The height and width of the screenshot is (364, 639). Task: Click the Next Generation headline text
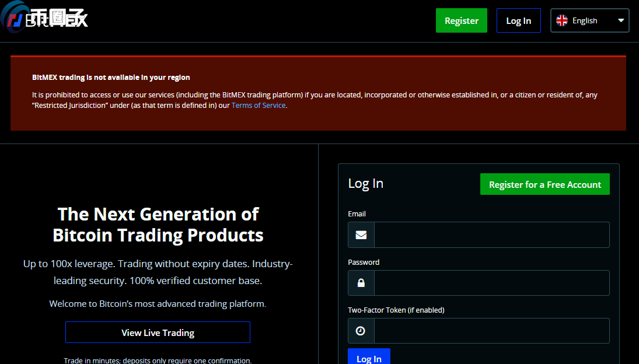[x=158, y=225]
